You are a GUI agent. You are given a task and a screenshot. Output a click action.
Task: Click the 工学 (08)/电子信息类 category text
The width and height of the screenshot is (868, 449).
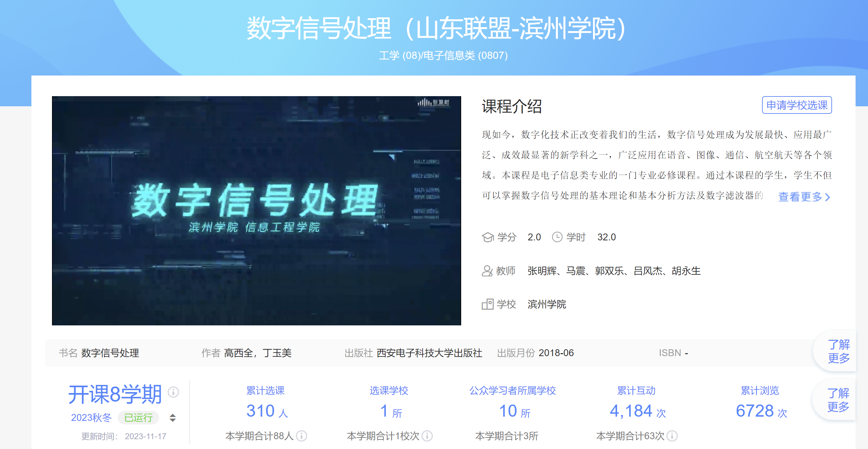[443, 55]
